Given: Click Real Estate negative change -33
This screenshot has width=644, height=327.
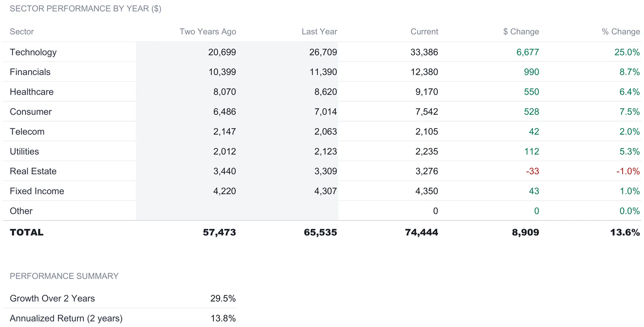Looking at the screenshot, I should tap(533, 171).
